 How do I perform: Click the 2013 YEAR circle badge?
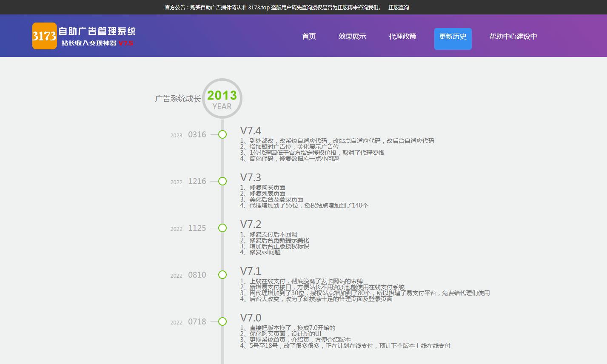click(222, 99)
